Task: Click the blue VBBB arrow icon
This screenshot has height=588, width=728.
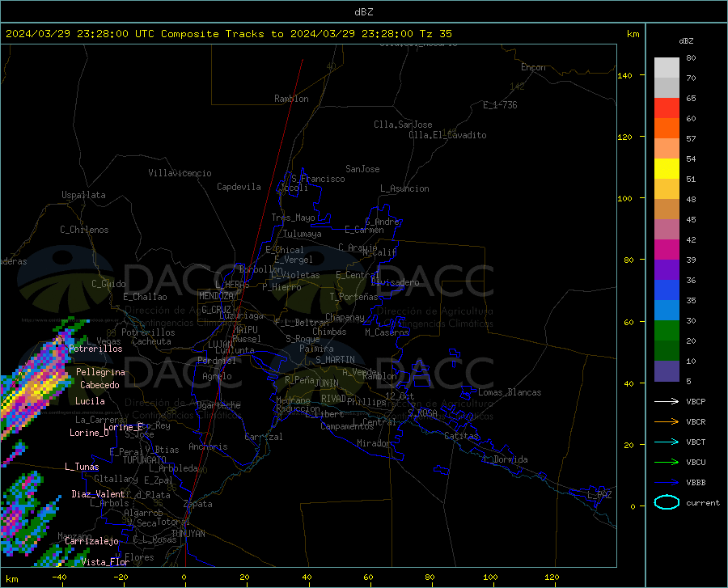Action: (667, 482)
